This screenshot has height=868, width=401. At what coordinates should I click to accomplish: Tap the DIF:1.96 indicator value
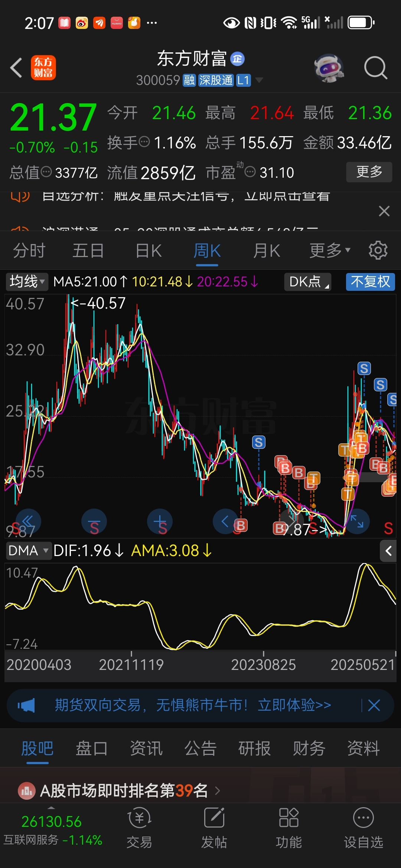click(x=88, y=551)
